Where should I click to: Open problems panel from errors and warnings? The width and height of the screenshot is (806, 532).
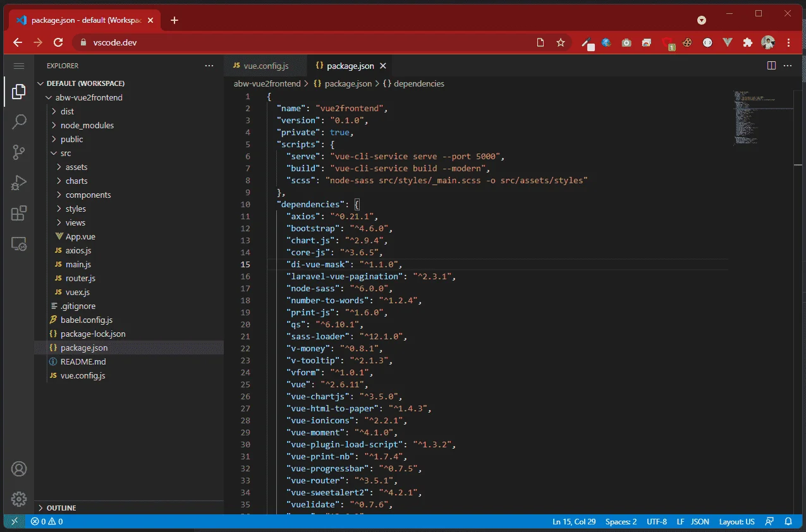click(47, 522)
